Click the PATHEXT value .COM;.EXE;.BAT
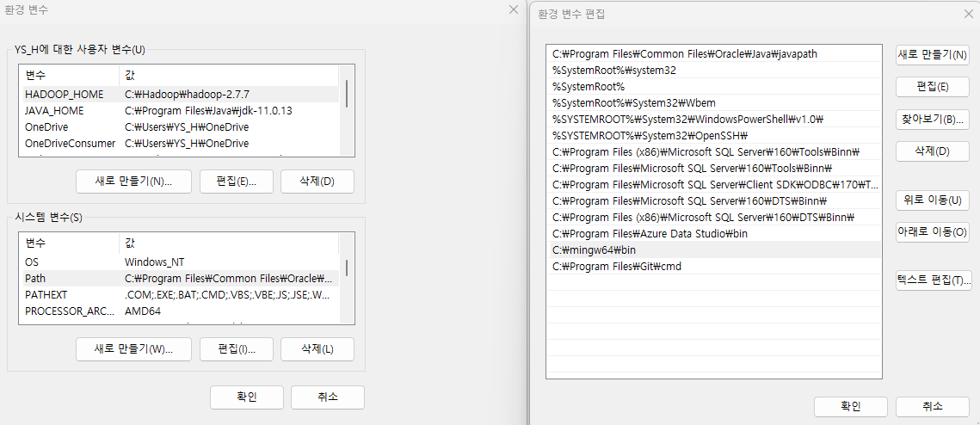980x425 pixels. pyautogui.click(x=227, y=294)
